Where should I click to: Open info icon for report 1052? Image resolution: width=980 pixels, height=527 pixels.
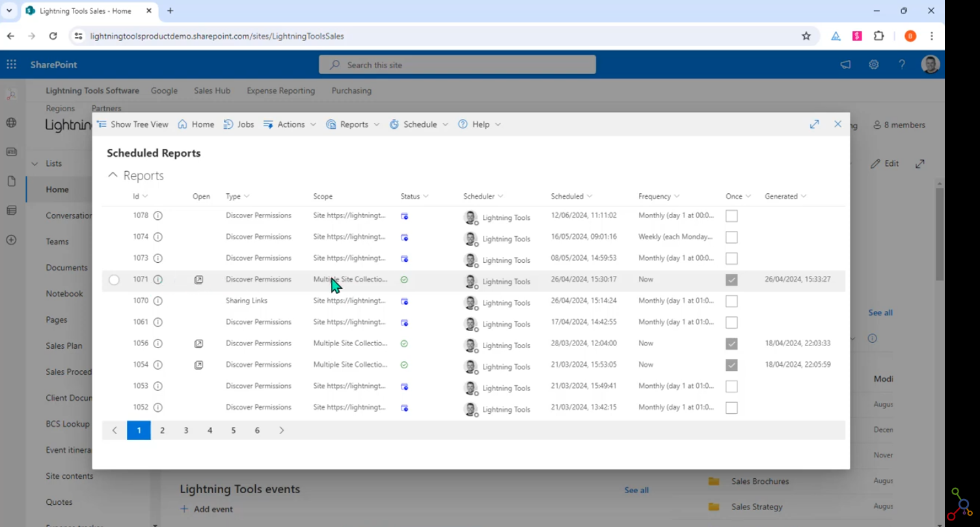pos(157,407)
